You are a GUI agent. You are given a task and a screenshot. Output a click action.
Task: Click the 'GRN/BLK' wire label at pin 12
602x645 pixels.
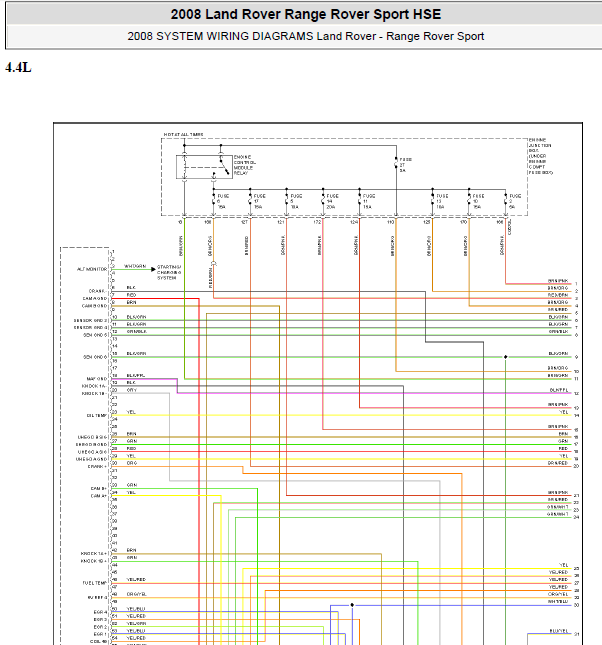pos(136,331)
